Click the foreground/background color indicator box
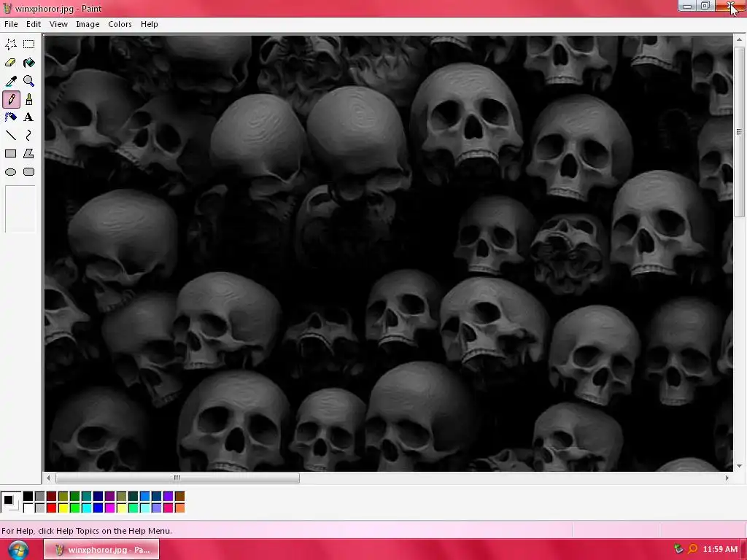This screenshot has height=560, width=747. coord(10,502)
